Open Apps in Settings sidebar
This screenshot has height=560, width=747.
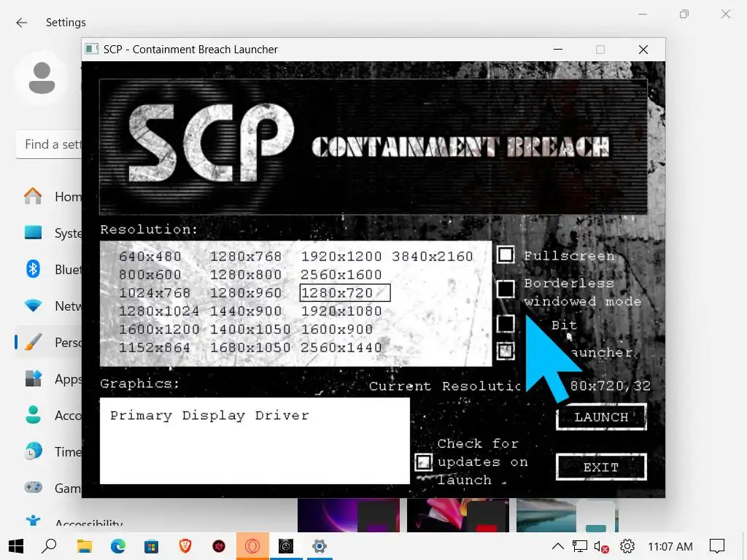[52, 378]
